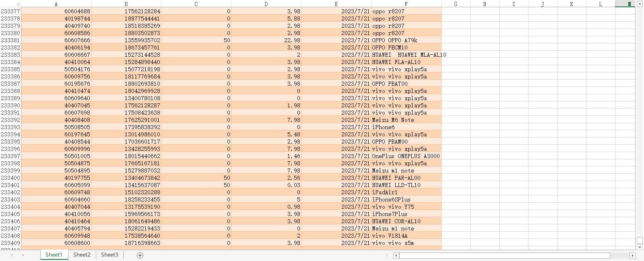Screen dimensions: 644x261
Task: Select column F header
Action: [x=406, y=4]
